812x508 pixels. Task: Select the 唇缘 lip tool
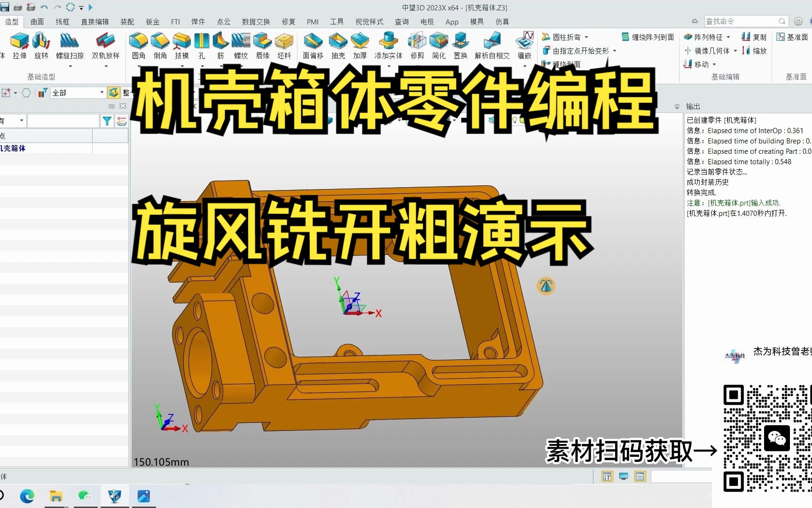(263, 46)
